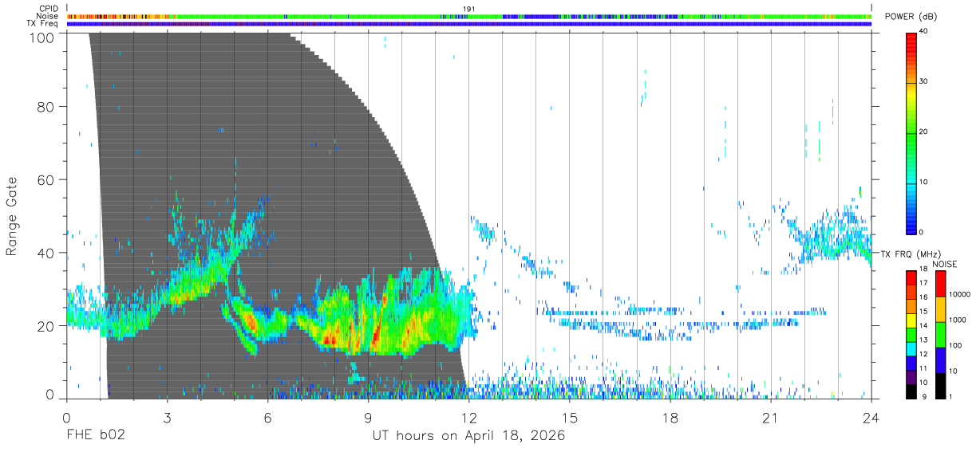
Task: Click the NOISE color scale
Action: [x=941, y=333]
